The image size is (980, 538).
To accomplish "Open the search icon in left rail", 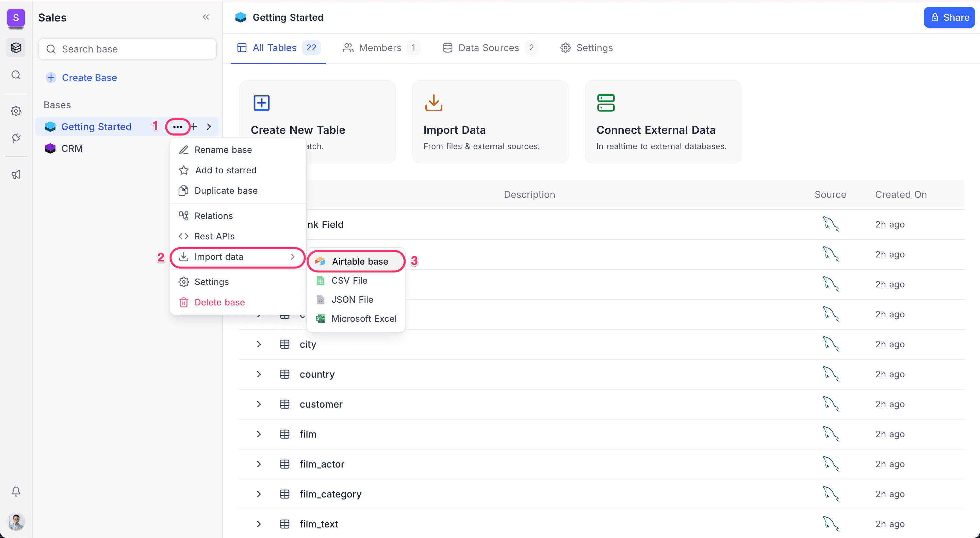I will [16, 75].
